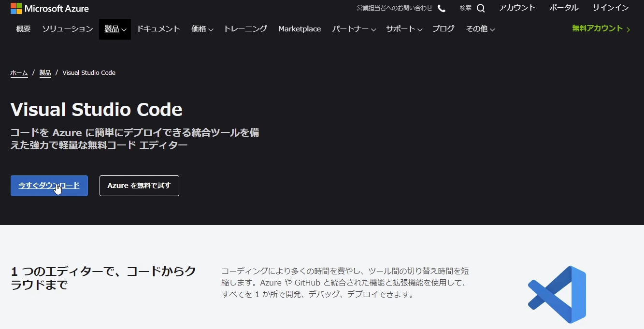Screen dimensions: 644x329
Task: Click the Microsoft Azure logo
Action: click(50, 8)
